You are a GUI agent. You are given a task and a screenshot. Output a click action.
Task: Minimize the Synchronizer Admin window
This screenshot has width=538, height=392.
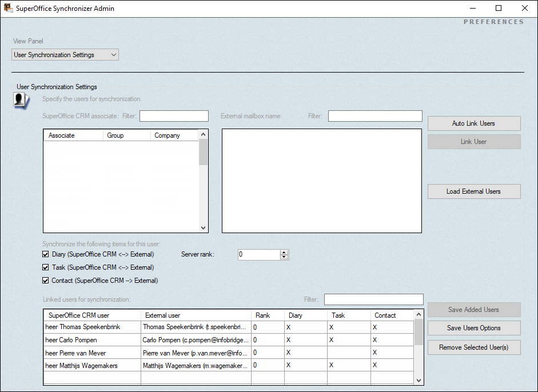(473, 8)
